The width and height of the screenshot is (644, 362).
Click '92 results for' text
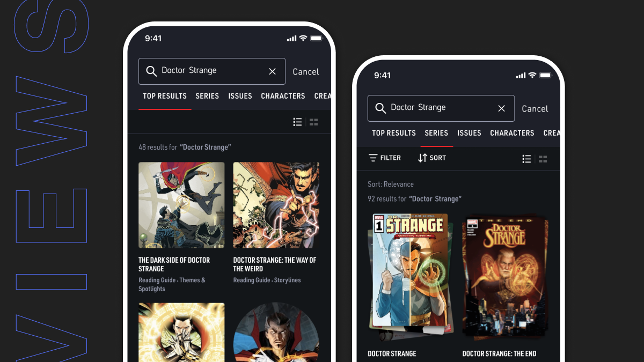387,198
